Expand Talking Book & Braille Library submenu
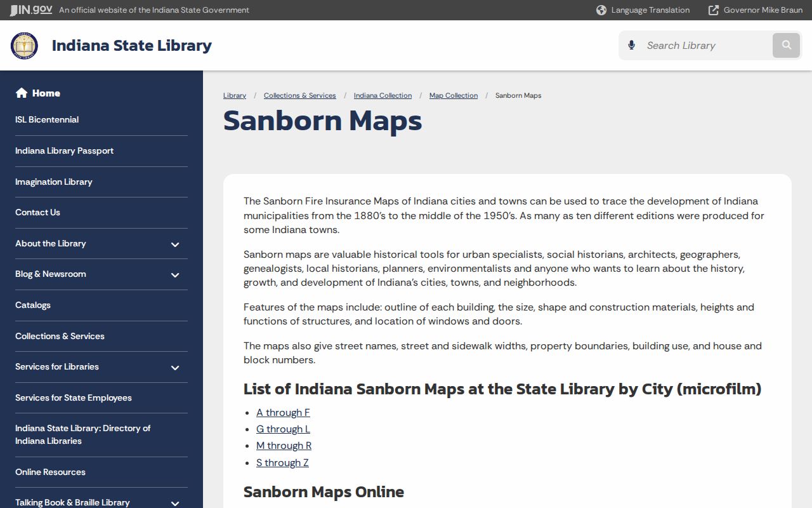812x508 pixels. point(175,503)
